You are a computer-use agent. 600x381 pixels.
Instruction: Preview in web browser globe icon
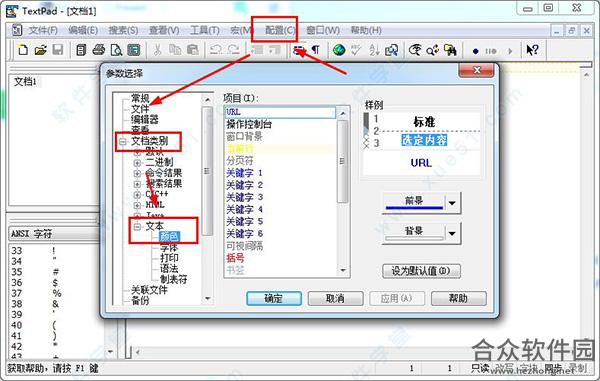point(339,50)
